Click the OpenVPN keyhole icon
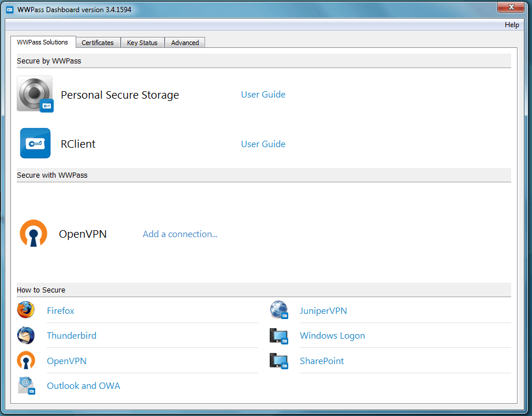The image size is (532, 416). 33,234
